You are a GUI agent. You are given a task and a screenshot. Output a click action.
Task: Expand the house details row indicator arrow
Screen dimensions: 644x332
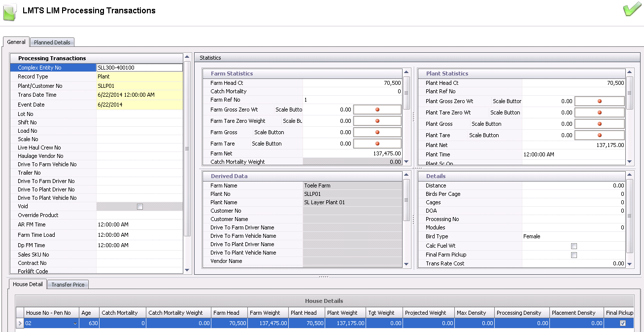pos(20,324)
